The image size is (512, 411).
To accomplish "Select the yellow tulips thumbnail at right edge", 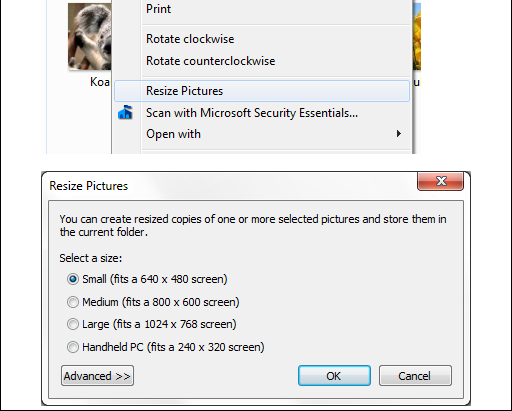I will (417, 36).
